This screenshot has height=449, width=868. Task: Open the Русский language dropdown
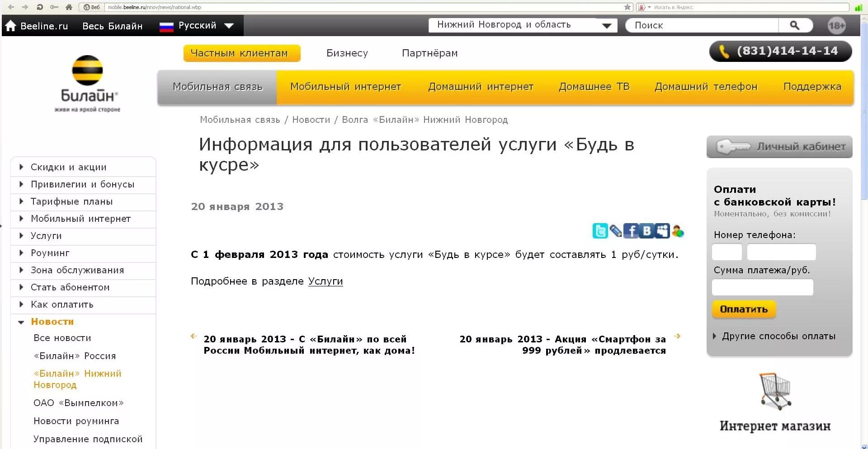[229, 26]
